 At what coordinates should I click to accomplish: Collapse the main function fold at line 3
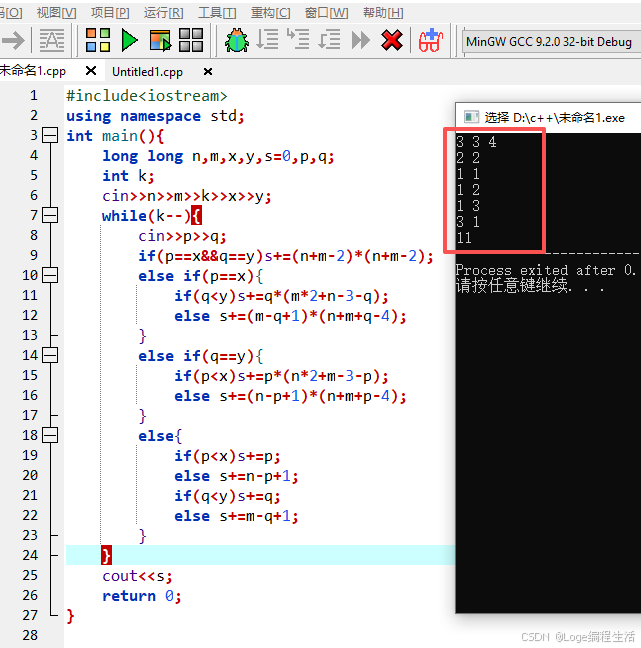click(x=50, y=135)
